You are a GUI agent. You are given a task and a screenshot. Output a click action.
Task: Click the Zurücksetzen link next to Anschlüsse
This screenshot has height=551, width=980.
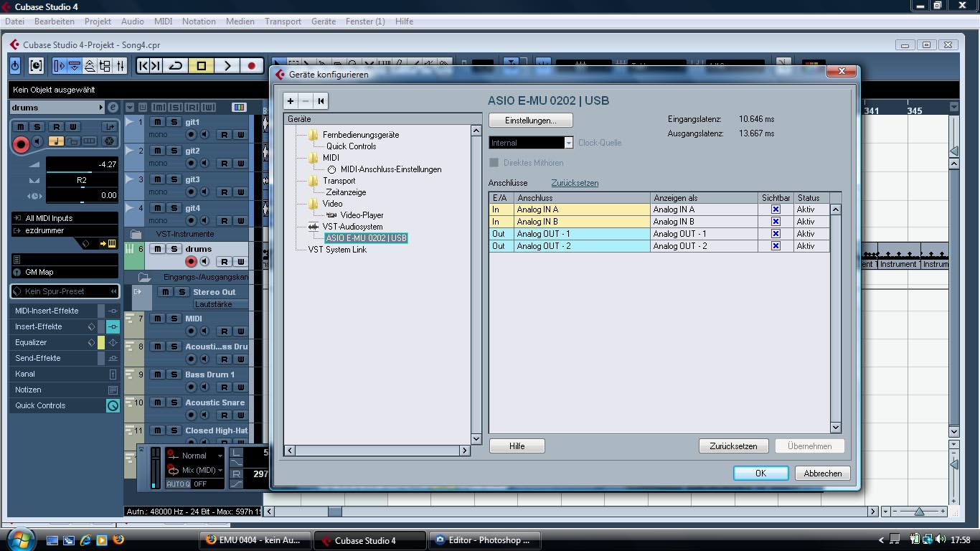pyautogui.click(x=575, y=183)
